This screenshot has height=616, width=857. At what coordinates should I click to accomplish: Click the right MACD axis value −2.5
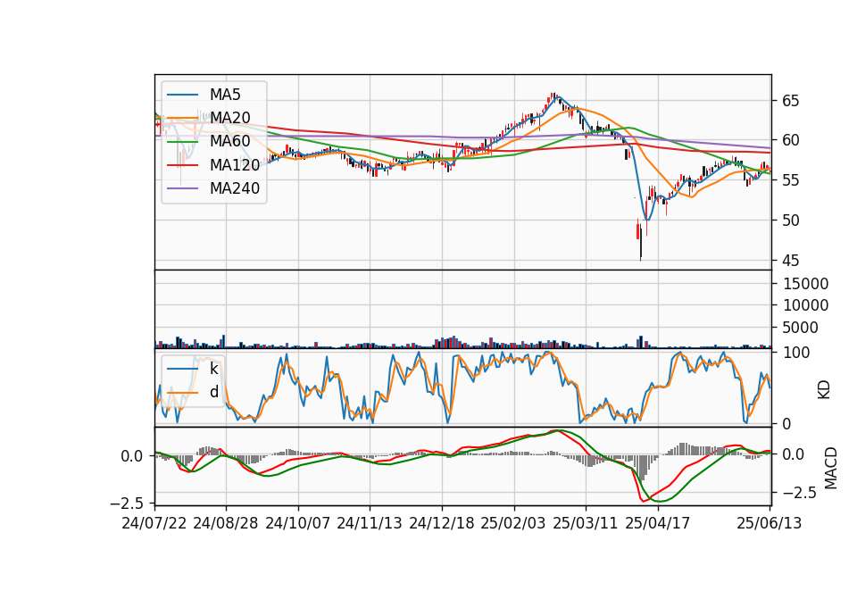799,493
